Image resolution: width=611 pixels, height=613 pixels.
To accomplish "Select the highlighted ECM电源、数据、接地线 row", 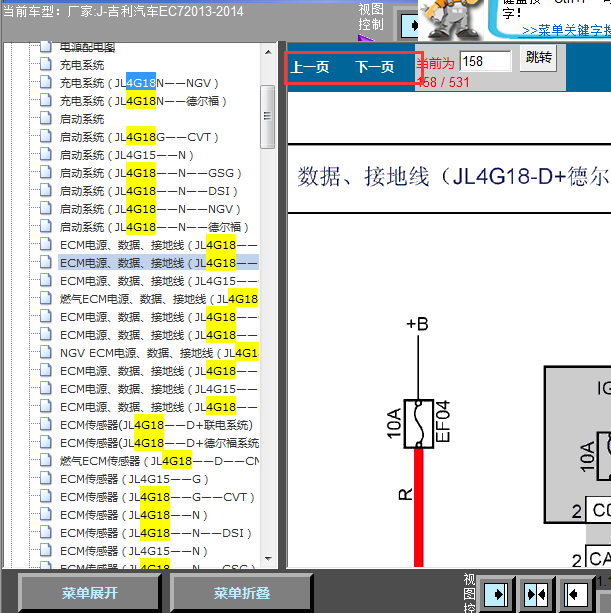I will tap(158, 263).
